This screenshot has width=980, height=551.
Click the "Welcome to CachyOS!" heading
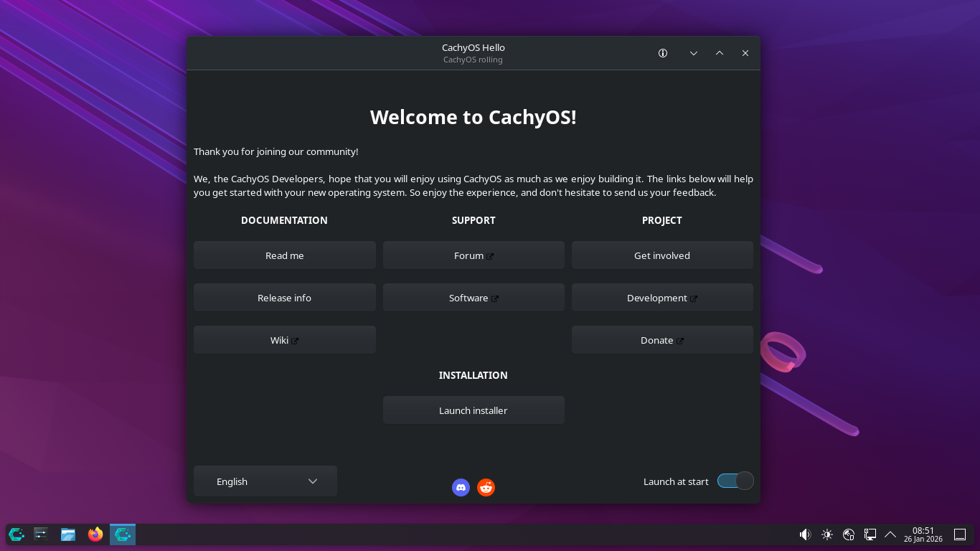click(473, 117)
